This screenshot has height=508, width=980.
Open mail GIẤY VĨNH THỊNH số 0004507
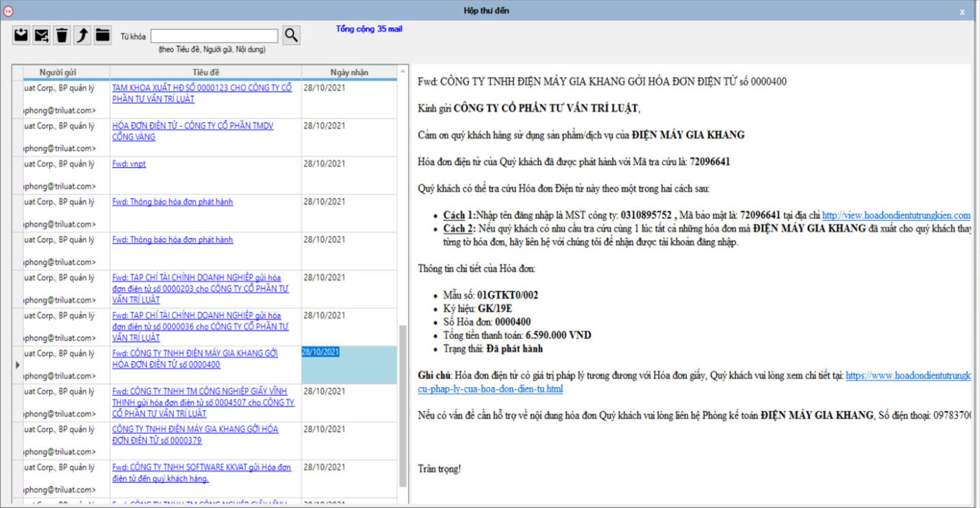203,402
